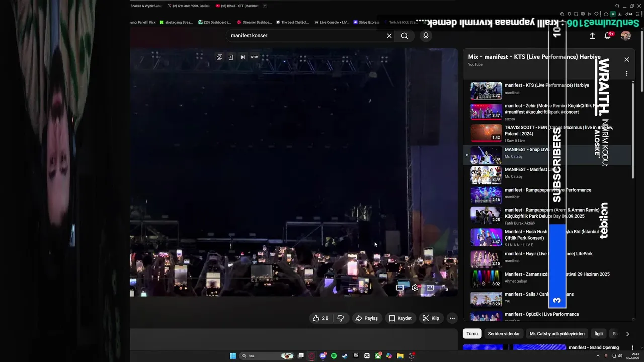This screenshot has height=362, width=644.
Task: Open playlist panel three-dot options
Action: [x=627, y=73]
